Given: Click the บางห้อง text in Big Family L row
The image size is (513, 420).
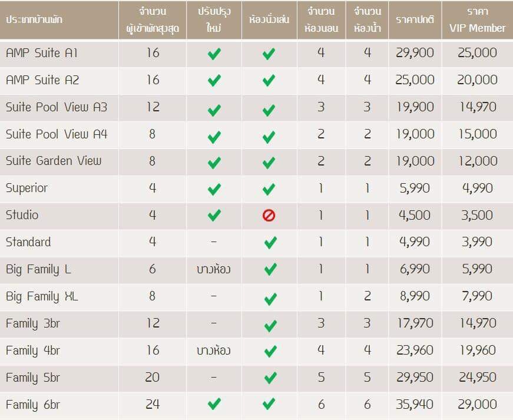Looking at the screenshot, I should pyautogui.click(x=214, y=269).
